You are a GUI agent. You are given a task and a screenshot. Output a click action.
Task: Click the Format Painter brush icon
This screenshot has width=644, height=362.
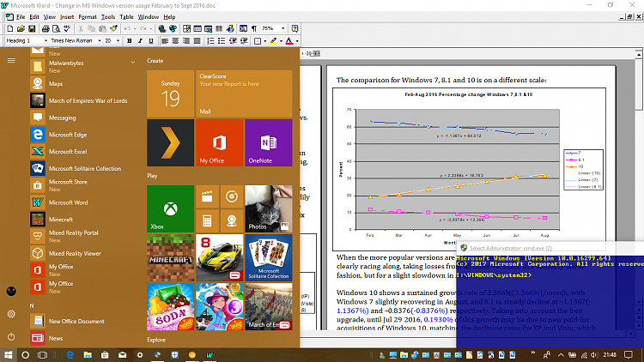(113, 28)
